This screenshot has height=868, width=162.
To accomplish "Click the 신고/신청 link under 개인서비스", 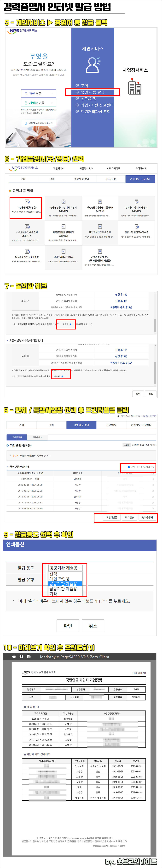I will click(x=88, y=98).
